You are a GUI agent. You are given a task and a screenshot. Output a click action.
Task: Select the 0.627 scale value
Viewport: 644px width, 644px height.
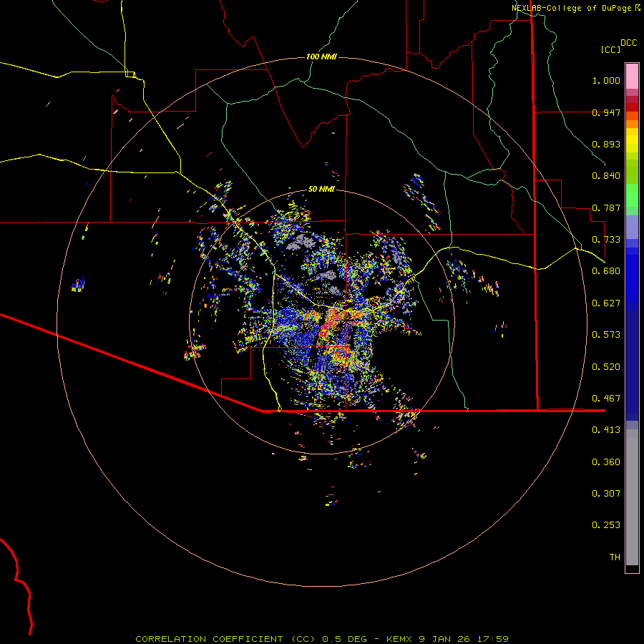pyautogui.click(x=606, y=303)
